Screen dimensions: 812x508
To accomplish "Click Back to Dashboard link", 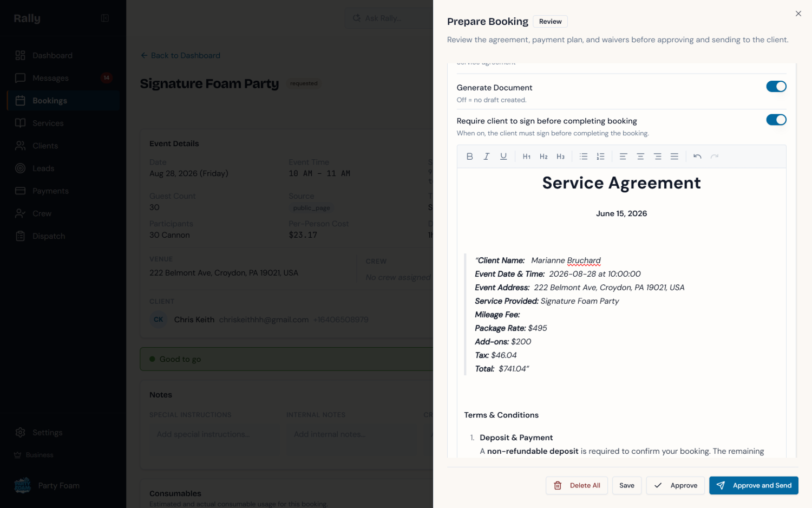I will pos(180,55).
